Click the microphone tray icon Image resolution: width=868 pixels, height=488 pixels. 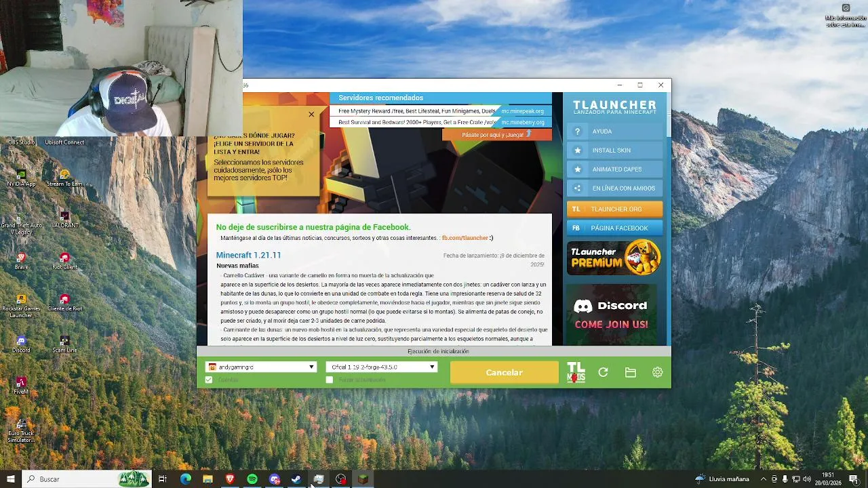click(x=785, y=479)
